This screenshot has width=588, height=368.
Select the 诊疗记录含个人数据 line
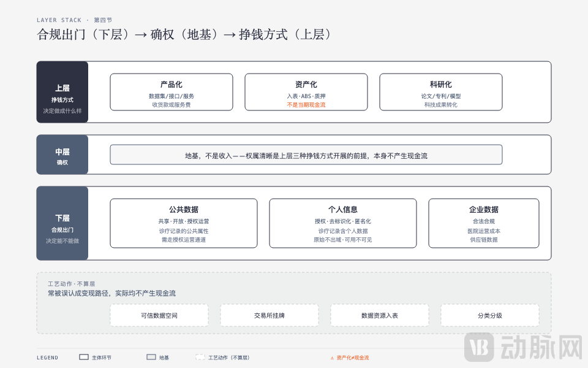coord(343,231)
